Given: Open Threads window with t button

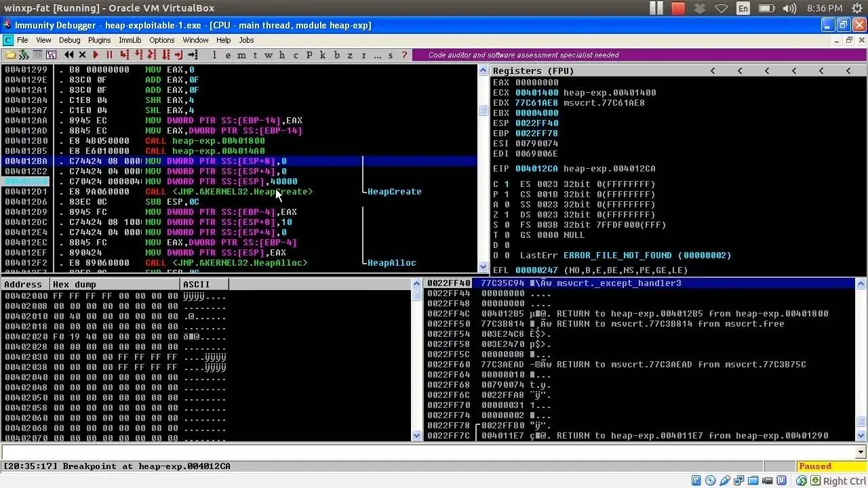Looking at the screenshot, I should (255, 55).
